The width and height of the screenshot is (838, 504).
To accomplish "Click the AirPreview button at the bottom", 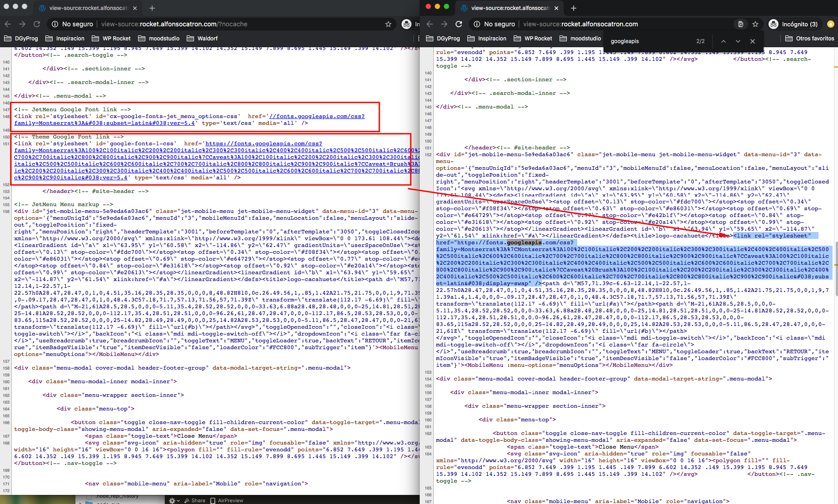I will [x=227, y=500].
